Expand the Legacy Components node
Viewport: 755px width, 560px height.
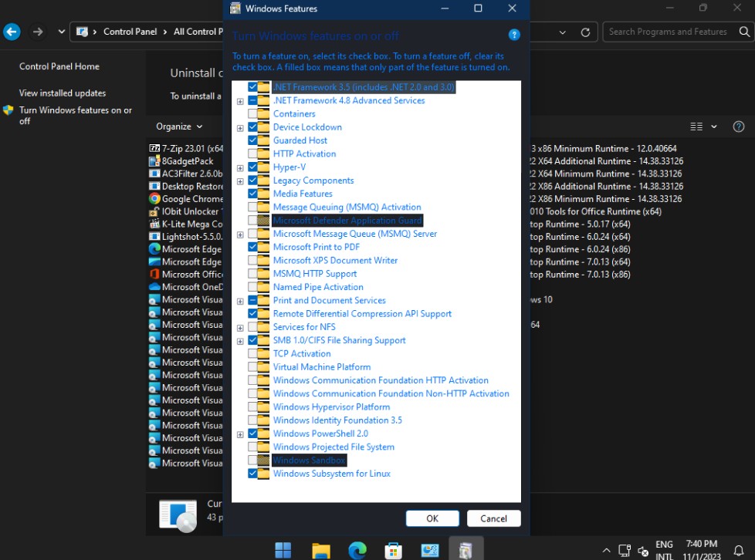tap(240, 181)
